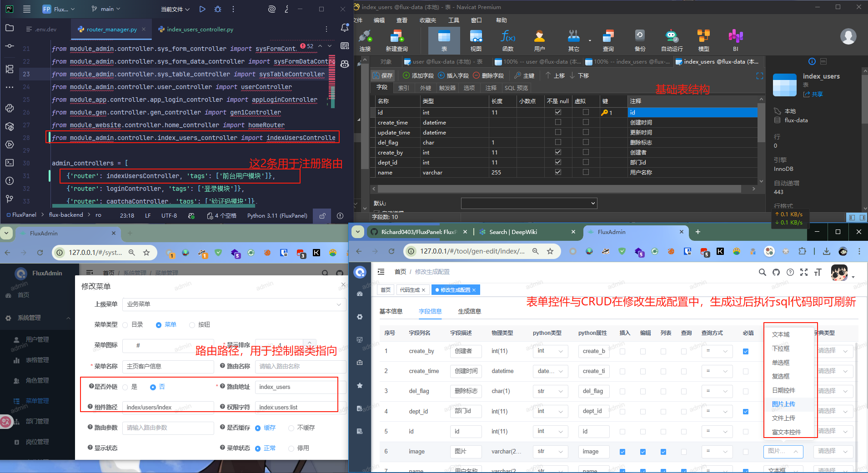Click 主键 primary key button in Navicat
This screenshot has height=473, width=868.
pyautogui.click(x=524, y=75)
